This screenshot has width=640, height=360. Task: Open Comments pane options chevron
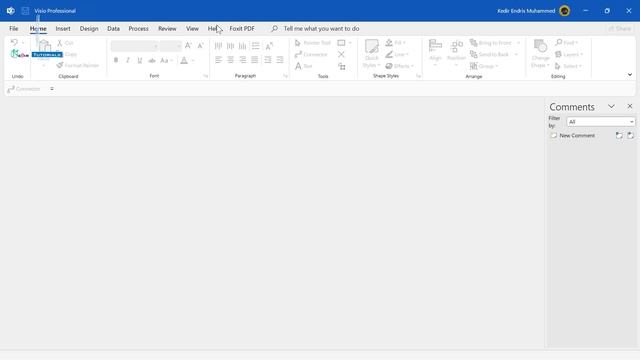pyautogui.click(x=611, y=106)
